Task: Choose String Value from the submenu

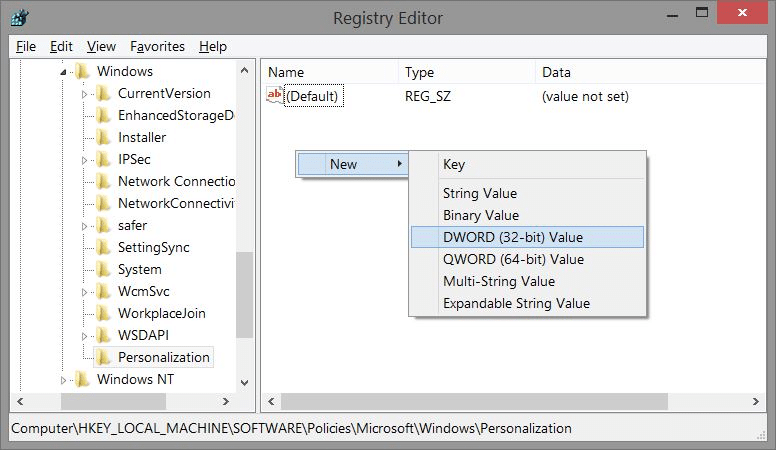Action: pyautogui.click(x=479, y=193)
